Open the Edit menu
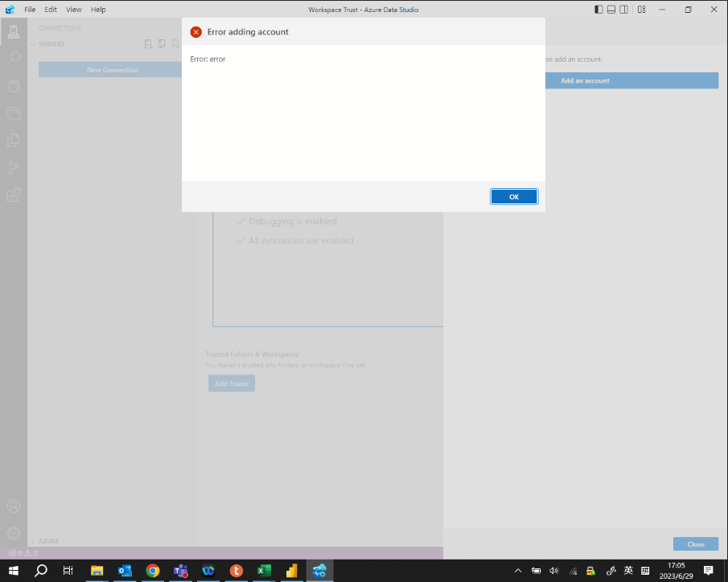The width and height of the screenshot is (728, 582). (51, 10)
